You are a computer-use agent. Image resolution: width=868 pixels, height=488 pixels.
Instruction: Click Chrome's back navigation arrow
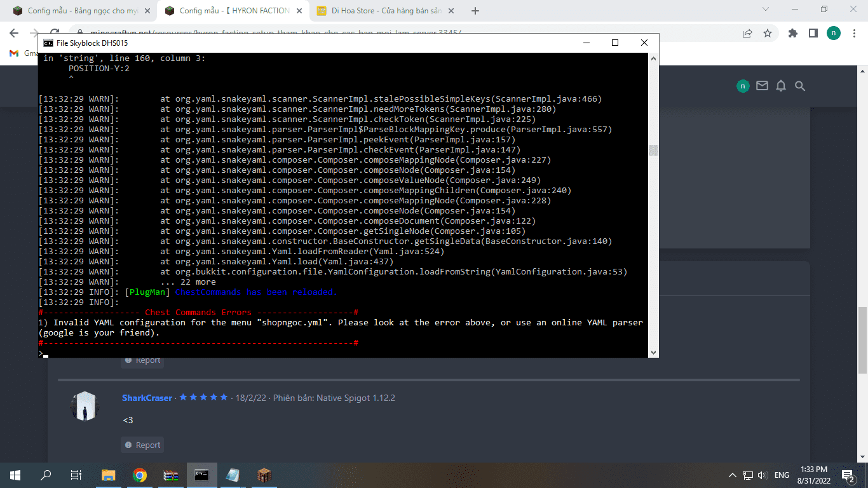coord(14,33)
